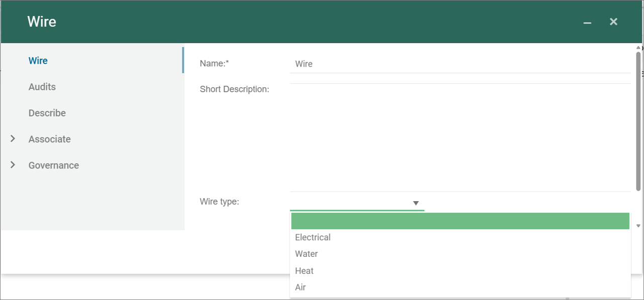
Task: Close the Wire dialog
Action: (x=613, y=22)
